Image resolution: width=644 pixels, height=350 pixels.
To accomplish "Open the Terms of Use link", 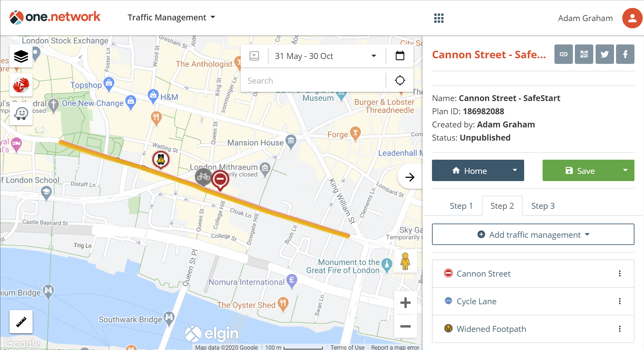I will tap(347, 347).
